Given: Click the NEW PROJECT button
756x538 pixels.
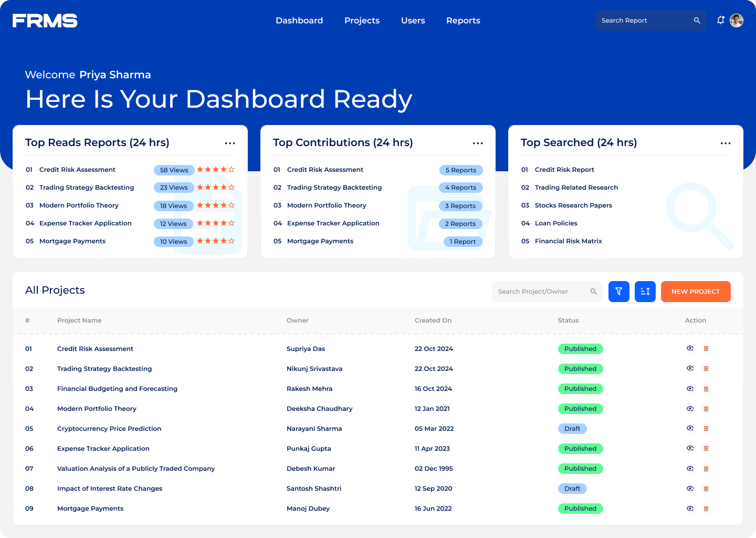Looking at the screenshot, I should (695, 292).
